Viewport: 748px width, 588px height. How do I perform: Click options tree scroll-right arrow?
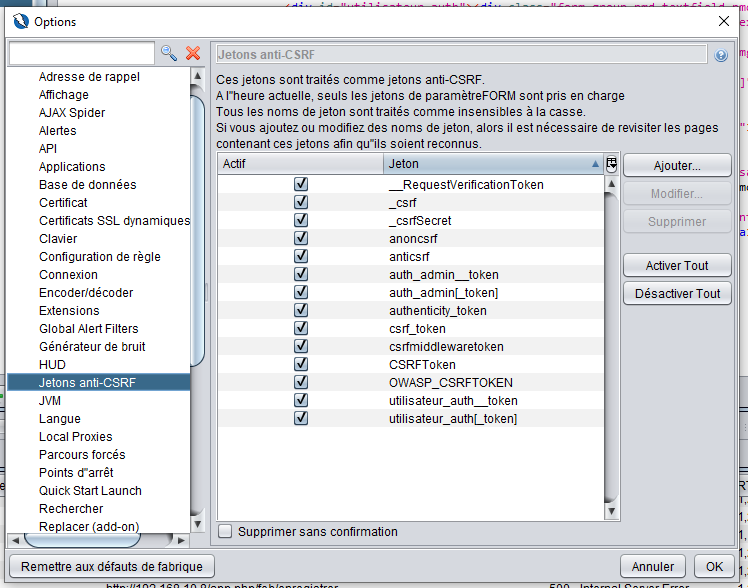(181, 540)
